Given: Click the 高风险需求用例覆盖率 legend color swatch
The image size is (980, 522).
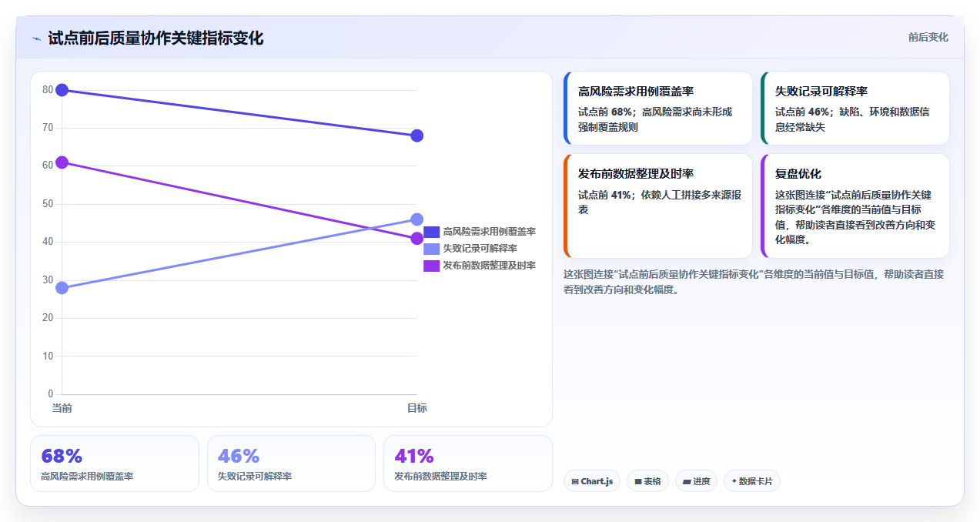Looking at the screenshot, I should [432, 232].
